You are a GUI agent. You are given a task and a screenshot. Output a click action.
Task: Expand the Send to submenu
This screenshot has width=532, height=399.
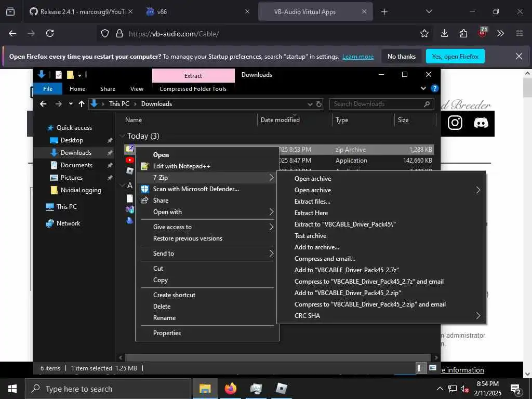[x=207, y=254]
